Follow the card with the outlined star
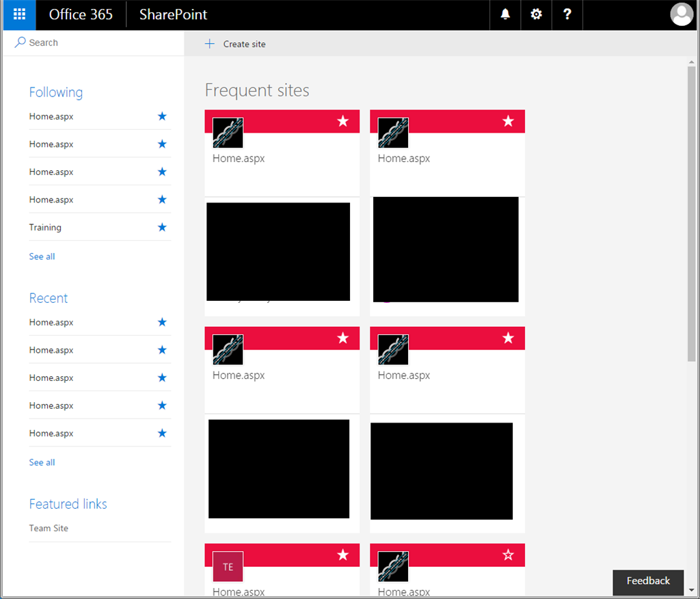The image size is (700, 599). click(508, 555)
